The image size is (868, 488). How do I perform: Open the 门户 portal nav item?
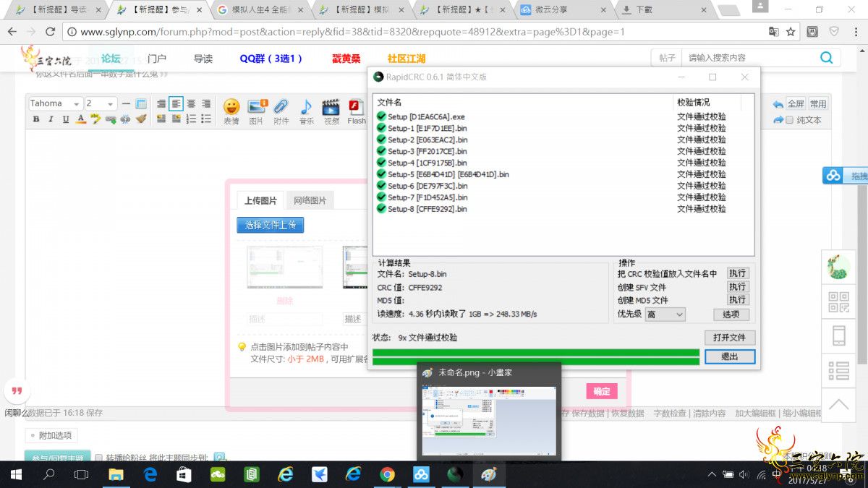point(157,59)
